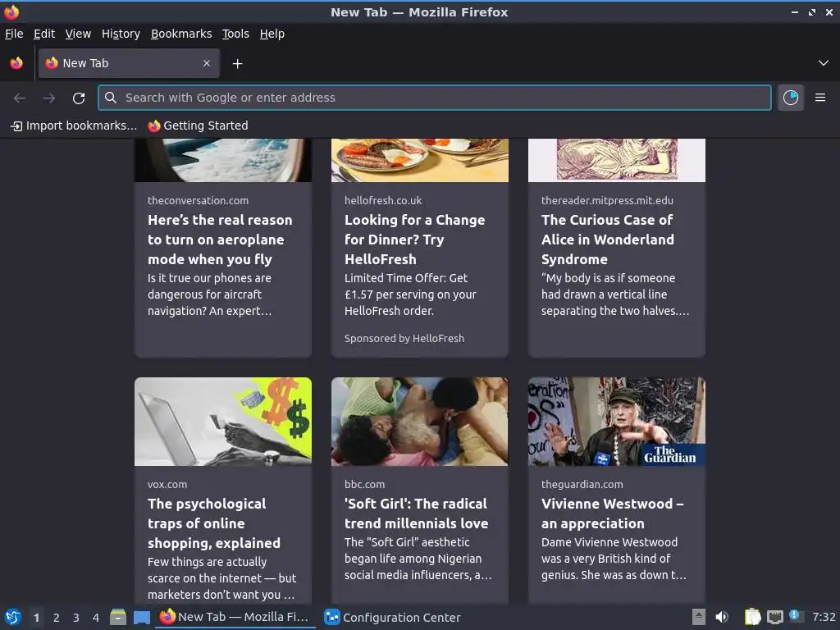Go forward with the forward arrow
The width and height of the screenshot is (840, 630).
click(x=49, y=98)
